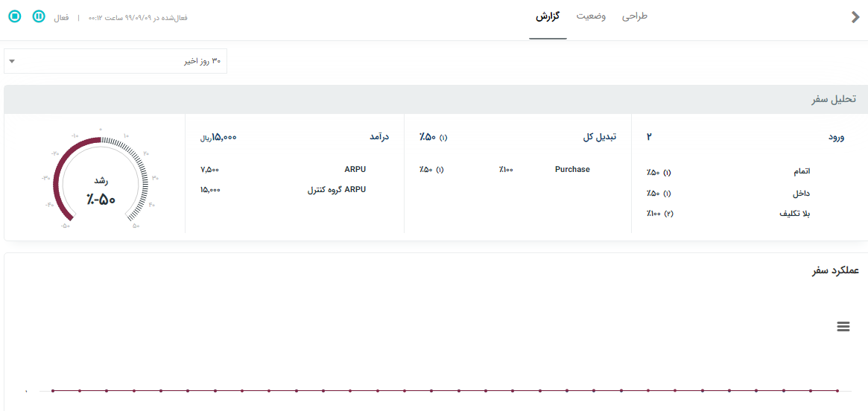This screenshot has height=411, width=868.
Task: Click the ARPU گروه کنترل label
Action: 337,190
